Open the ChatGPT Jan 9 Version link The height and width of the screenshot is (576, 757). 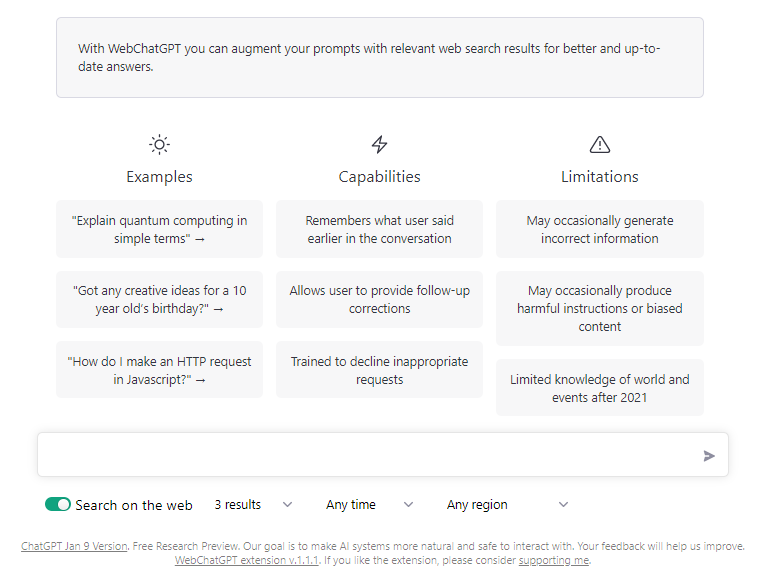click(74, 547)
